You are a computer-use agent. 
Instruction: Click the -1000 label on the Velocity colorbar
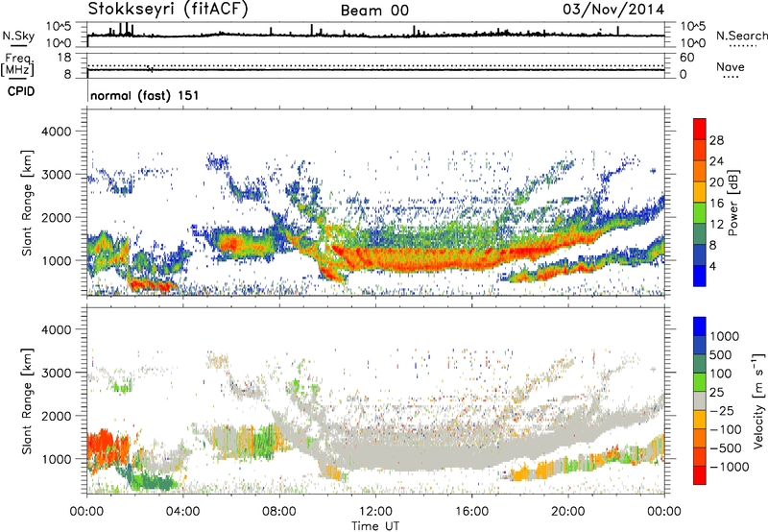[x=730, y=467]
